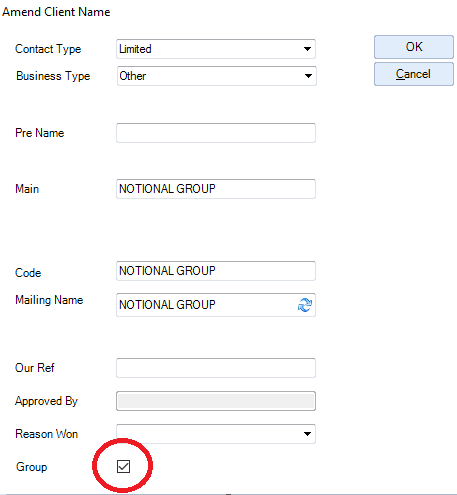Click the Group label text
Image resolution: width=457 pixels, height=495 pixels.
32,467
